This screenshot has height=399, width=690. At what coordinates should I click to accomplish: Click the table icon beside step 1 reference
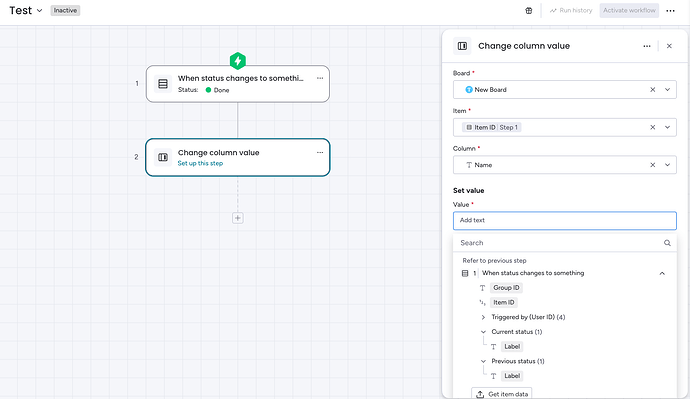point(465,273)
